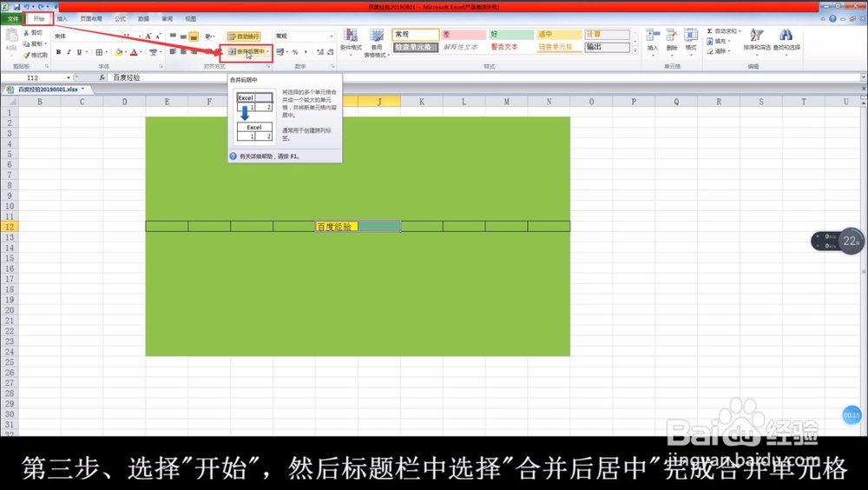Image resolution: width=868 pixels, height=490 pixels.
Task: Toggle top vertical alignment
Action: pyautogui.click(x=173, y=36)
